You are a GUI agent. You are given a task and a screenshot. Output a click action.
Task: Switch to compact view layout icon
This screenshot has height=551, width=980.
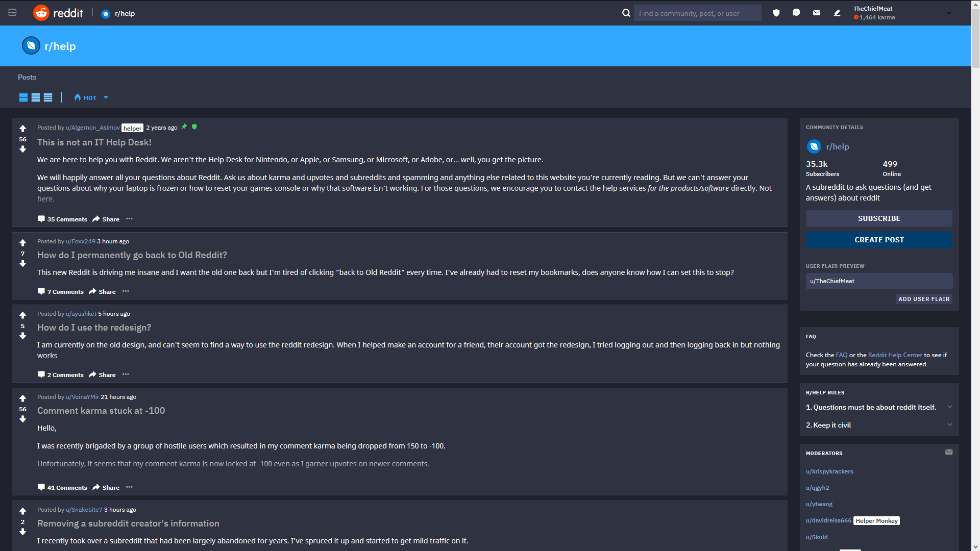(x=48, y=97)
